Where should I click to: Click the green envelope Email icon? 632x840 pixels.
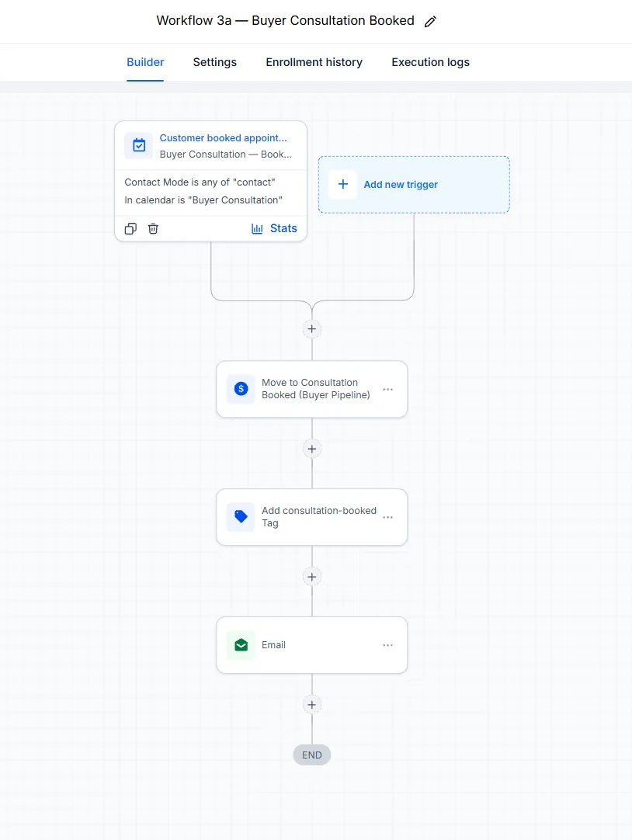(x=241, y=645)
